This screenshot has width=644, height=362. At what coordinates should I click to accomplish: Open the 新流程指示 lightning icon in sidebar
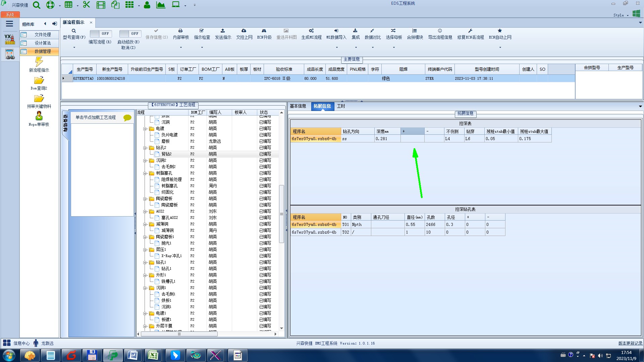[39, 62]
